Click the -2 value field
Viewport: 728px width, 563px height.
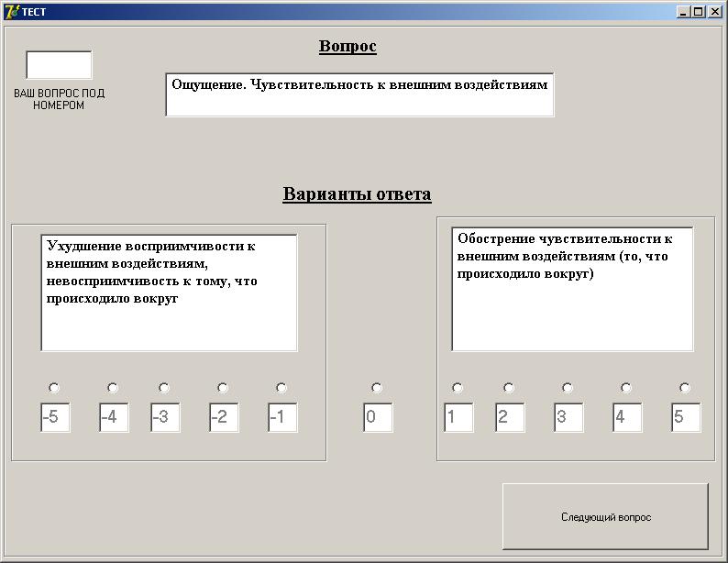[x=224, y=417]
